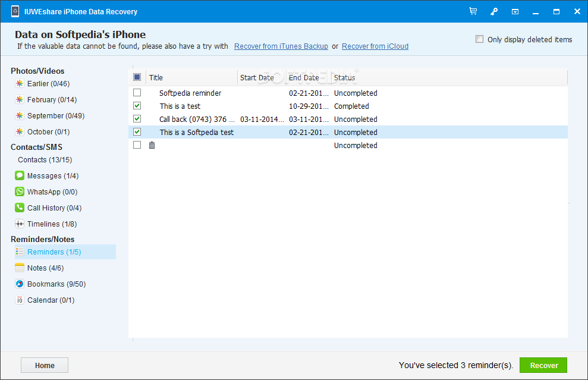
Task: Open Messages (1/4) category
Action: point(53,176)
